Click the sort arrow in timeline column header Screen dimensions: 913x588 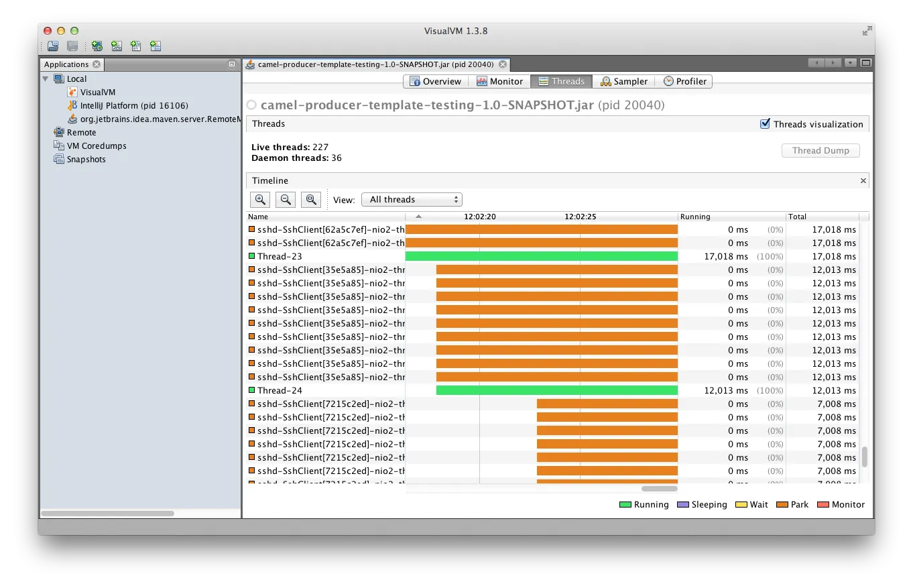click(418, 217)
